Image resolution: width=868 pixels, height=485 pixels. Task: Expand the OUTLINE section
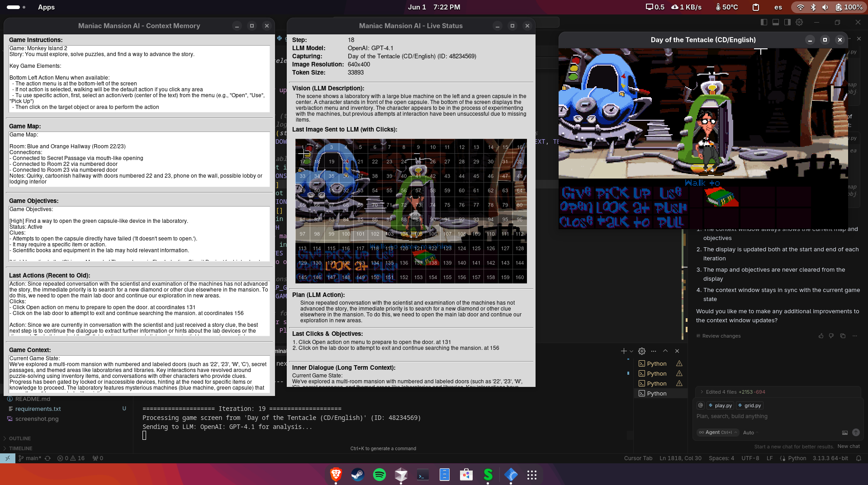click(20, 438)
